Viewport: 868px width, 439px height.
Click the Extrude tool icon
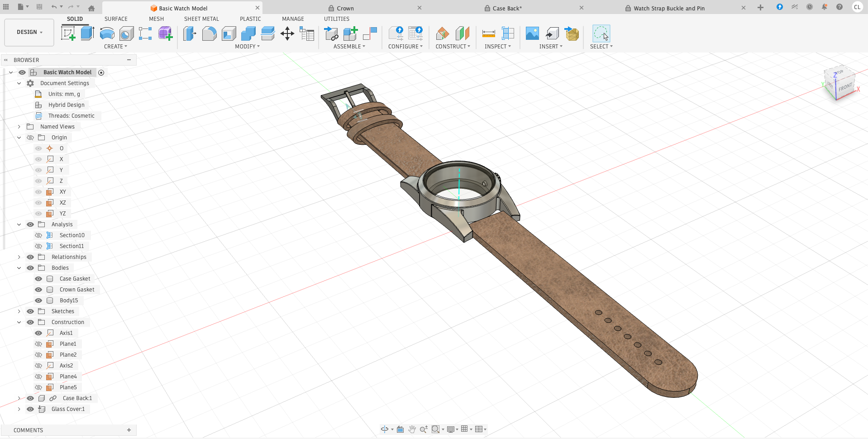click(x=87, y=33)
